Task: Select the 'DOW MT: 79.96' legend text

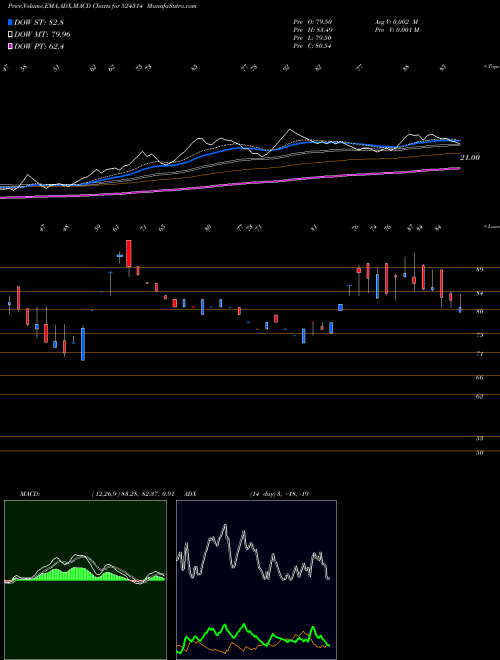Action: [x=42, y=35]
